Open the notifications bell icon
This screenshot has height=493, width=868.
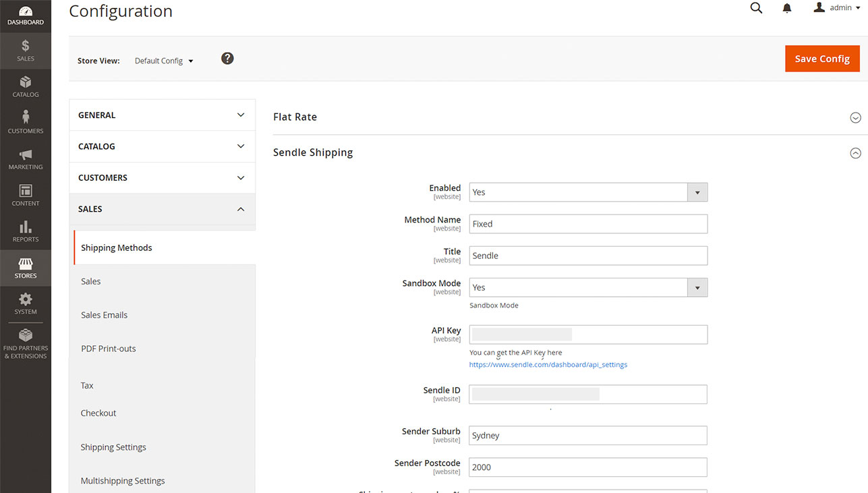[786, 9]
